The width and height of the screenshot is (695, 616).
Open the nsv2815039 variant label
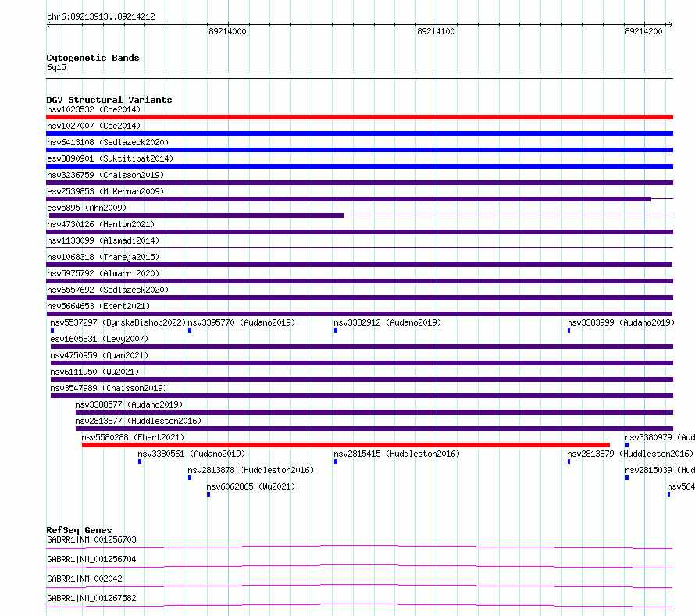(660, 470)
